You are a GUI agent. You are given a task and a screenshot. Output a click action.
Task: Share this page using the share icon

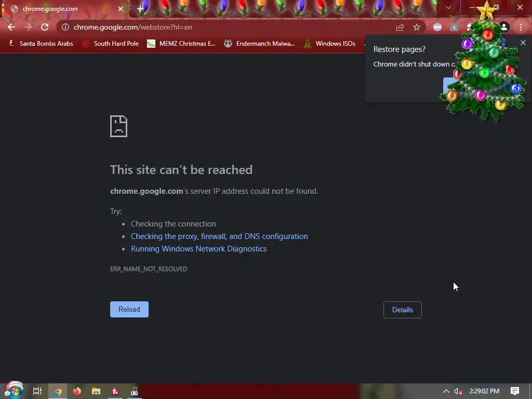pyautogui.click(x=400, y=28)
